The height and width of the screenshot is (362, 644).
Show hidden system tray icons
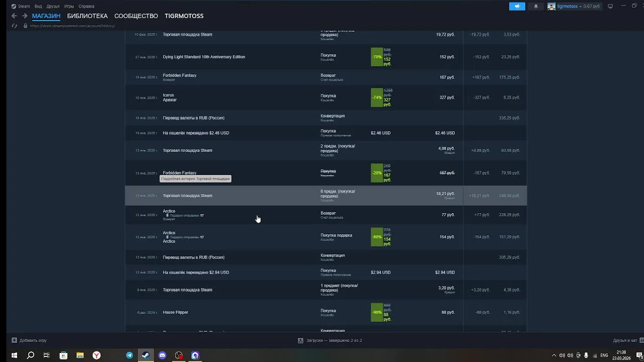pos(554,355)
